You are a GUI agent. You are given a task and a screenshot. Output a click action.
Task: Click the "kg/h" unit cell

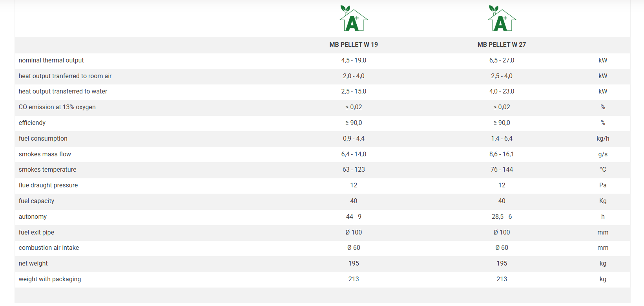coord(603,139)
